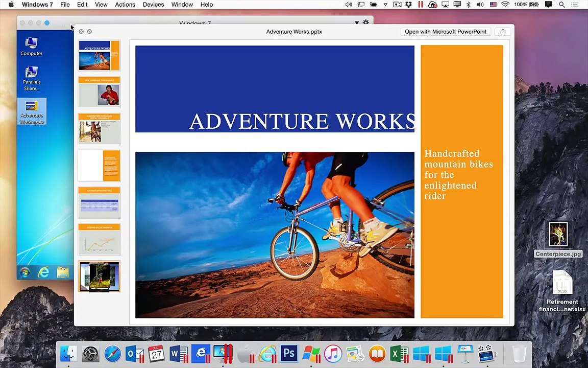The image size is (588, 368).
Task: Select the Computer icon on Windows desktop
Action: [x=32, y=47]
